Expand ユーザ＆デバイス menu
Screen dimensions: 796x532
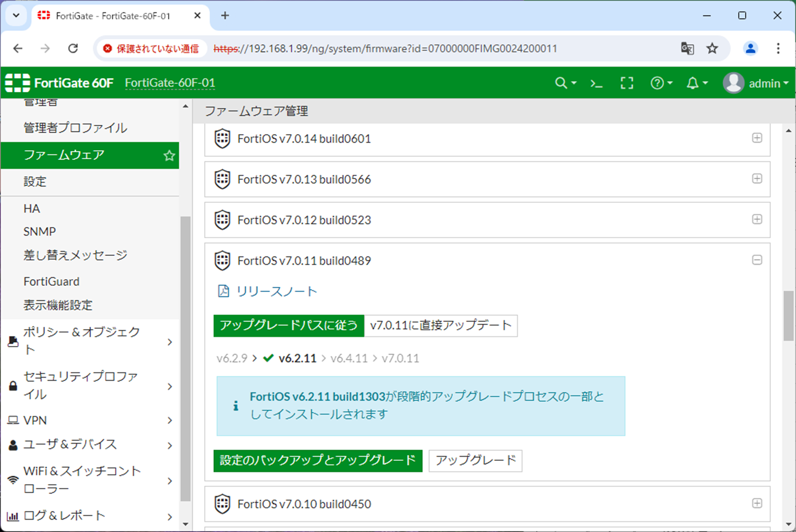coord(90,445)
